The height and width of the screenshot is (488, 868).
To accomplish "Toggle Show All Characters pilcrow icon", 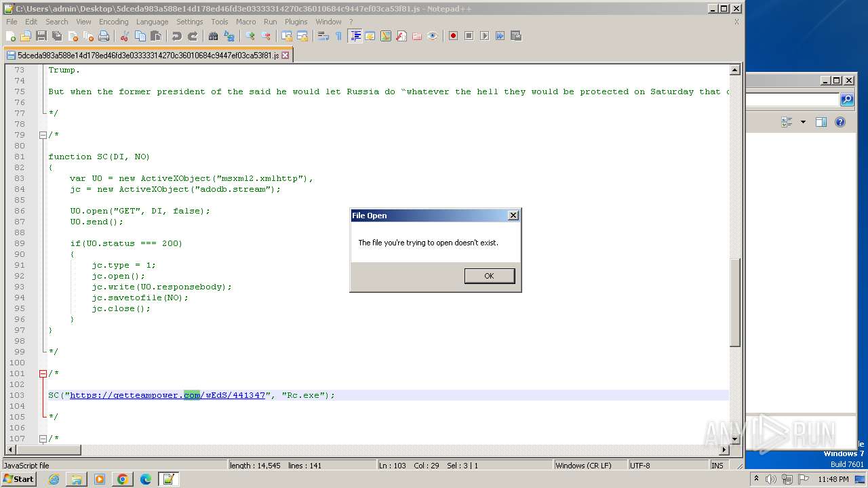I will click(338, 36).
